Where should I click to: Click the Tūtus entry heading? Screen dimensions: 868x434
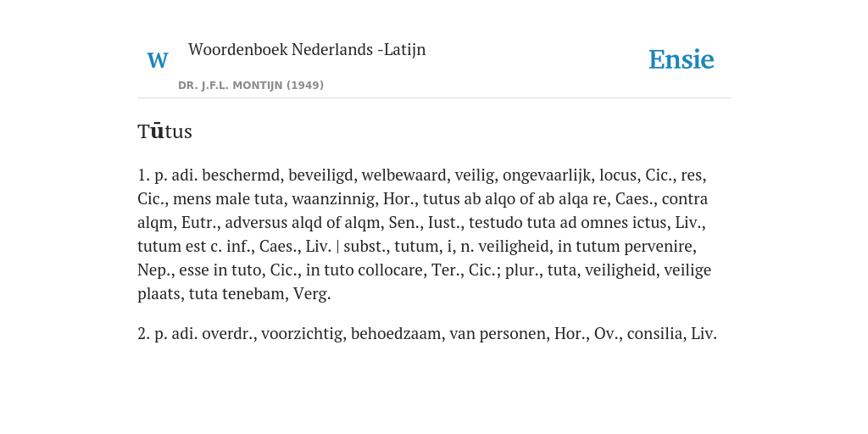[x=165, y=131]
